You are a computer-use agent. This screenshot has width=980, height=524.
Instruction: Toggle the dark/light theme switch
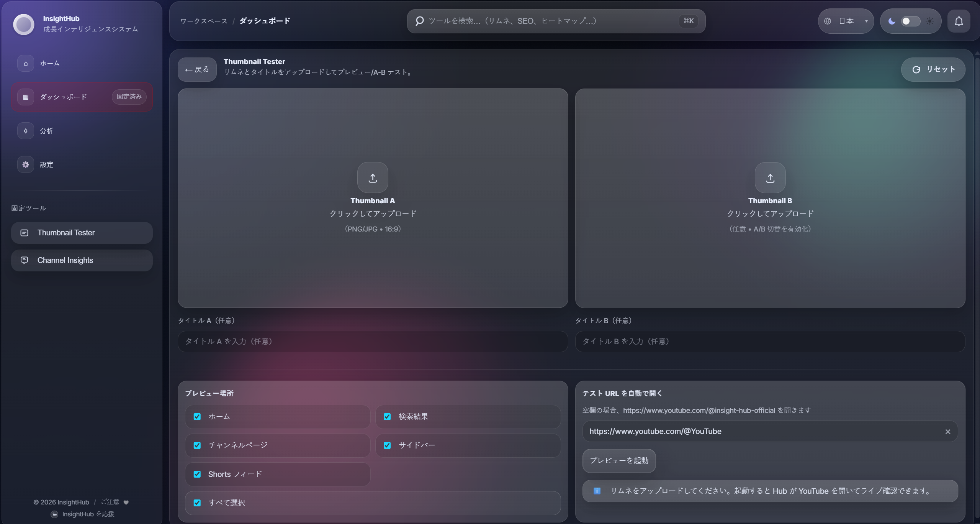(911, 21)
